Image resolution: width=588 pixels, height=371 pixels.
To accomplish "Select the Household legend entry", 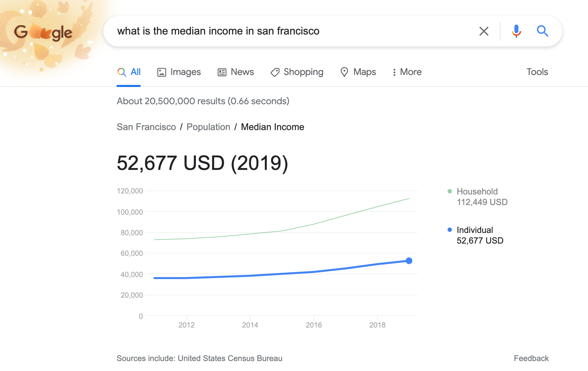I will coord(477,192).
